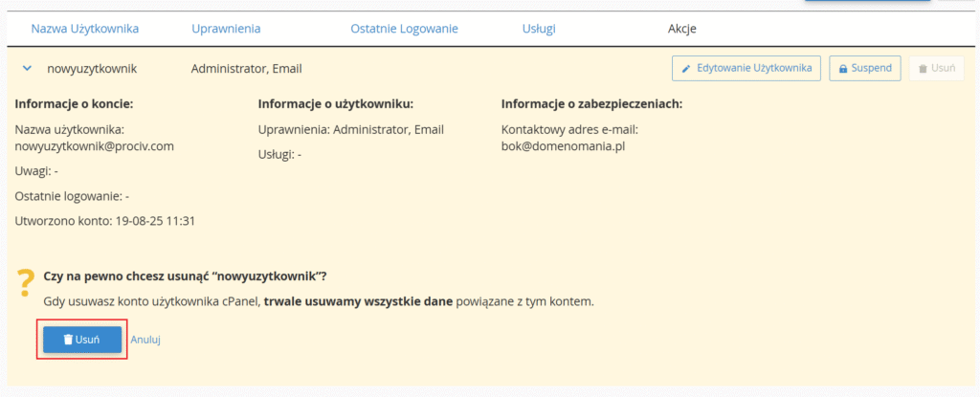Click the Utworzono konto date line
The height and width of the screenshot is (397, 980).
(x=105, y=221)
